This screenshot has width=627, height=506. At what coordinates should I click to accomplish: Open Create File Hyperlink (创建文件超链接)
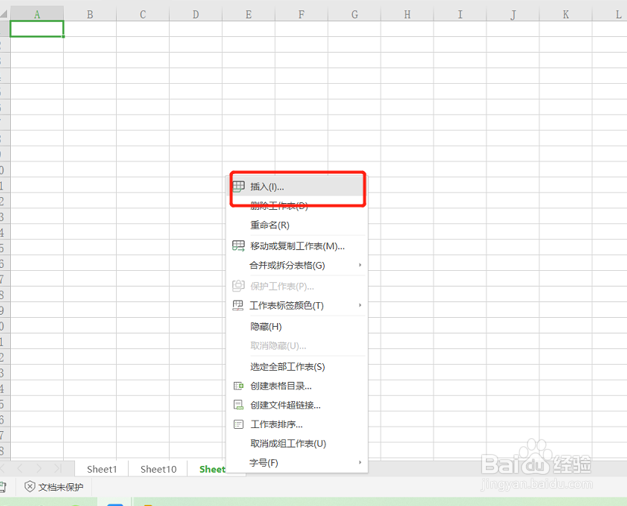pyautogui.click(x=297, y=405)
